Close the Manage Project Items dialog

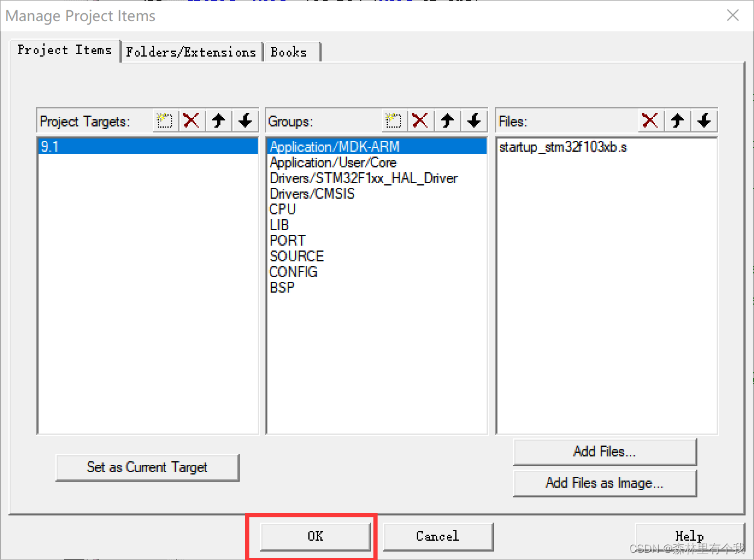pyautogui.click(x=732, y=16)
